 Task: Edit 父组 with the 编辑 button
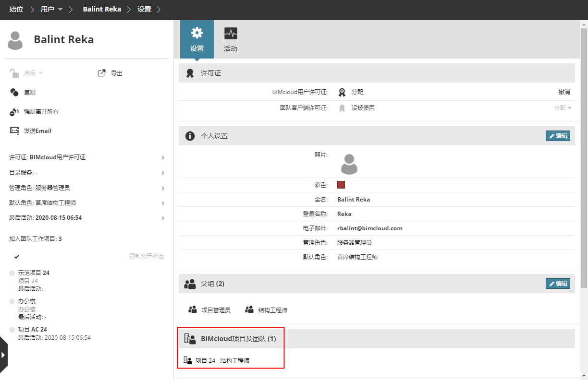click(x=558, y=284)
